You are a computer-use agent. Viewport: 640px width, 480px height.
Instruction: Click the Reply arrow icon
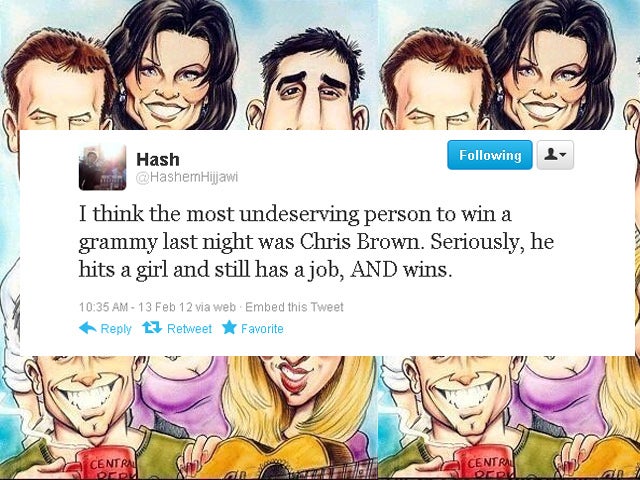pos(87,328)
